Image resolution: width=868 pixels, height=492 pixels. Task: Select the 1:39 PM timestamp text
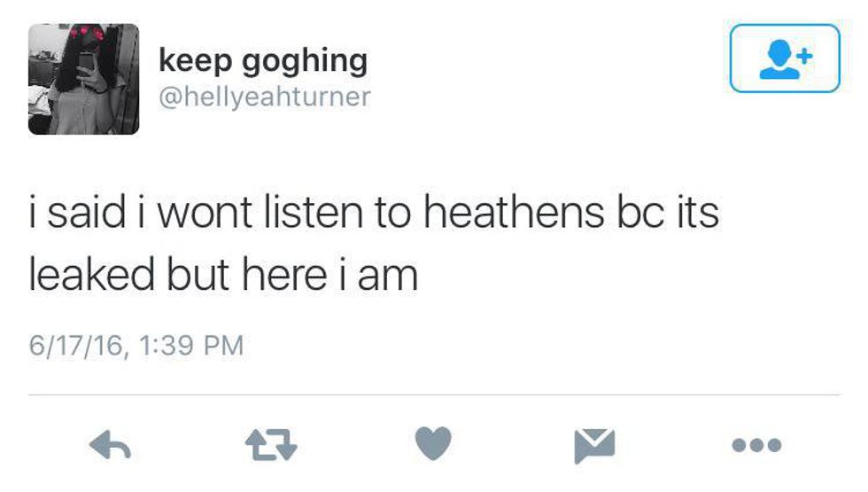pyautogui.click(x=191, y=345)
